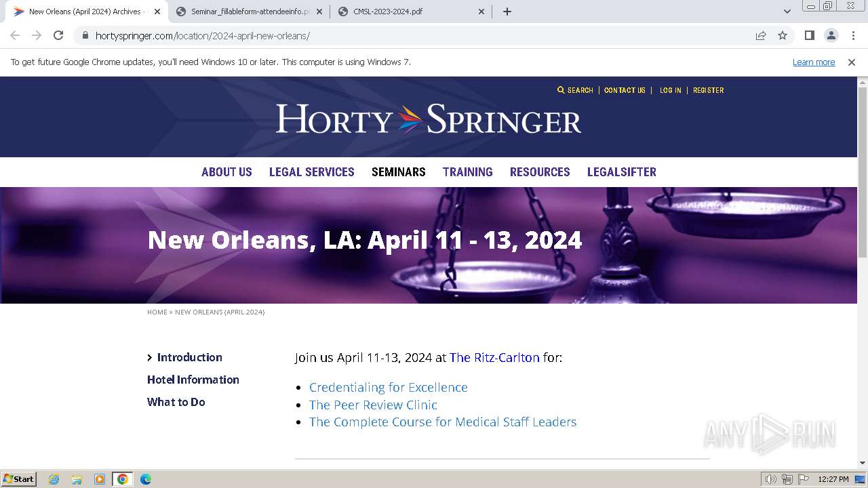This screenshot has width=868, height=488.
Task: Click the scrollbar down arrow
Action: click(863, 464)
